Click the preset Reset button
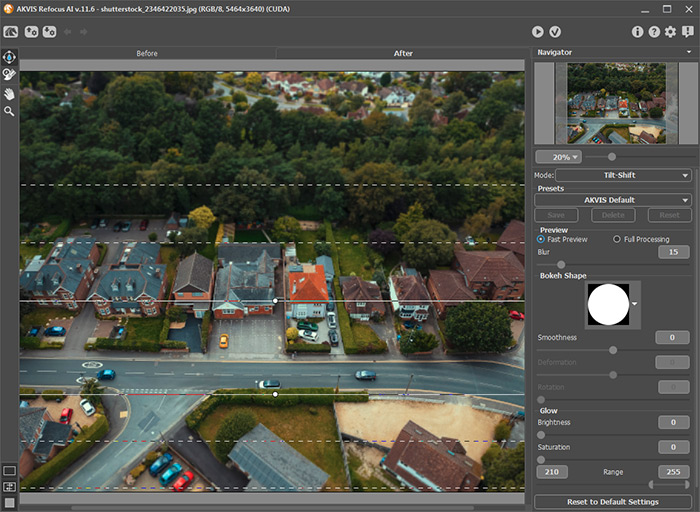The height and width of the screenshot is (512, 700). coord(670,215)
